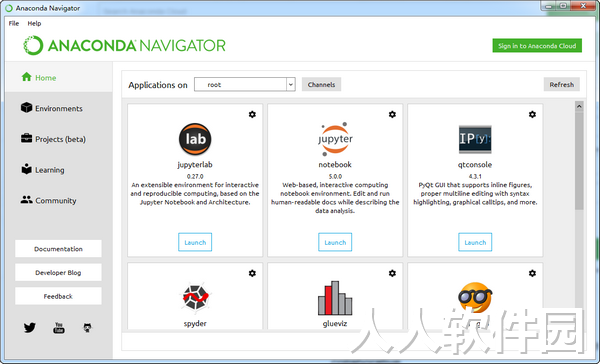Screen dimensions: 600x364
Task: Click the jupyterlab 'lab' application icon
Action: [x=195, y=139]
